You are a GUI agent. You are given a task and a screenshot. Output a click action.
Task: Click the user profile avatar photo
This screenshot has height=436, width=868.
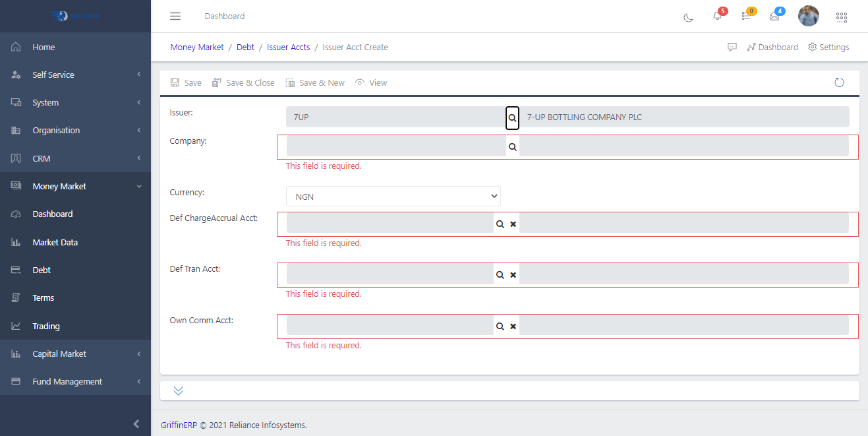pos(809,16)
